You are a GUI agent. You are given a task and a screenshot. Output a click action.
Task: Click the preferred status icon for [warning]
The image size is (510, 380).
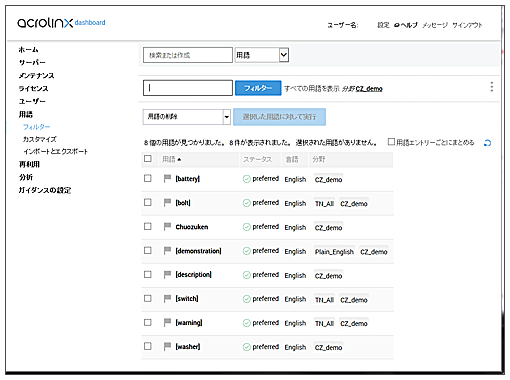click(x=247, y=323)
